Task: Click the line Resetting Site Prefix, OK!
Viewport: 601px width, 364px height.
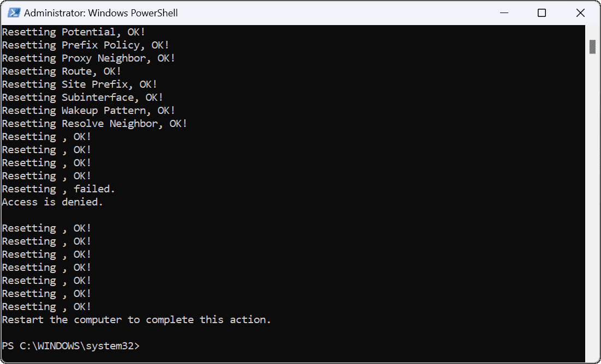Action: tap(79, 84)
